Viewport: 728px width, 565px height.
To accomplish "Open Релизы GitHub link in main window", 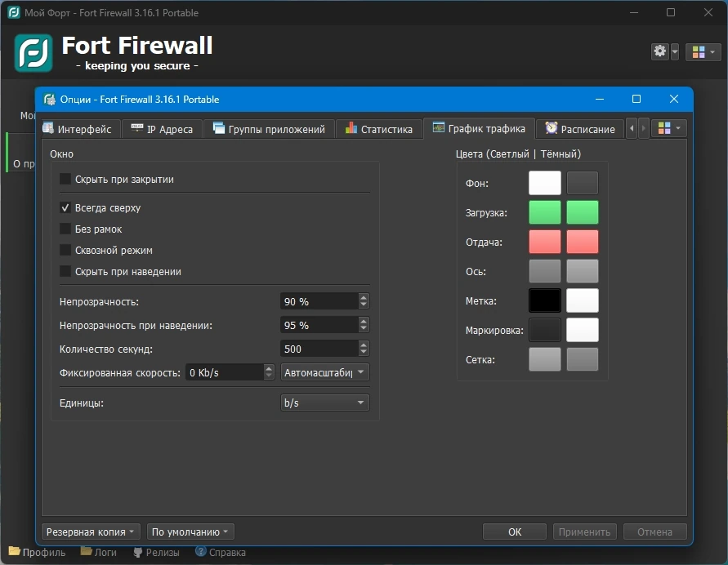I will click(x=156, y=552).
